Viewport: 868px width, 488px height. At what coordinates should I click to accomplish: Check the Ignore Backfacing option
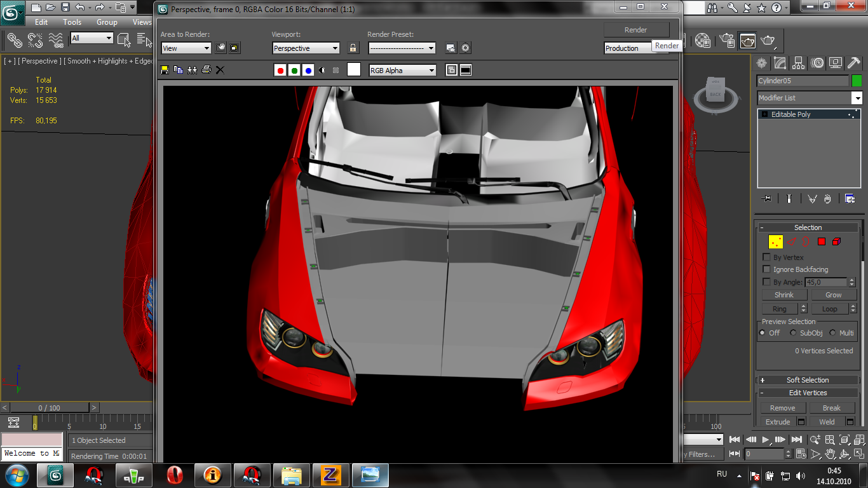766,269
